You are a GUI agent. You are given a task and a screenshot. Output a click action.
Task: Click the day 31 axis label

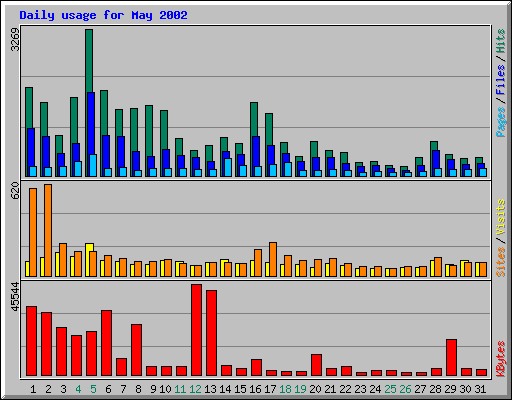point(480,389)
